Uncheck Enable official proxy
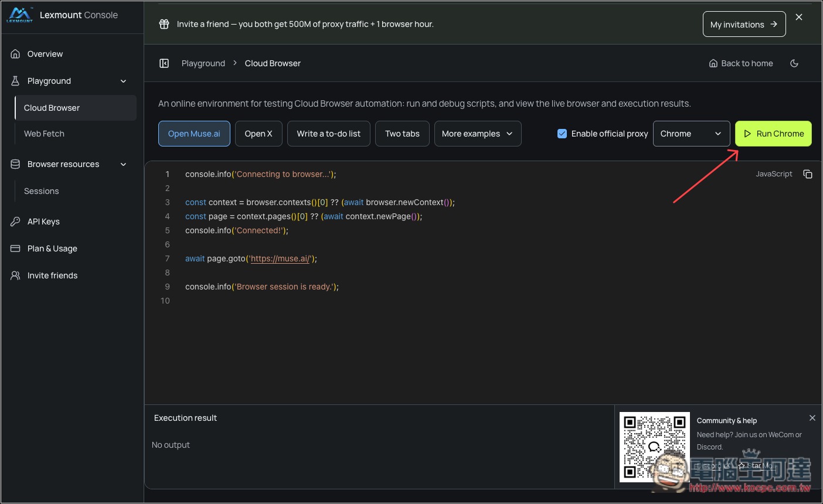Viewport: 823px width, 504px height. (x=562, y=134)
